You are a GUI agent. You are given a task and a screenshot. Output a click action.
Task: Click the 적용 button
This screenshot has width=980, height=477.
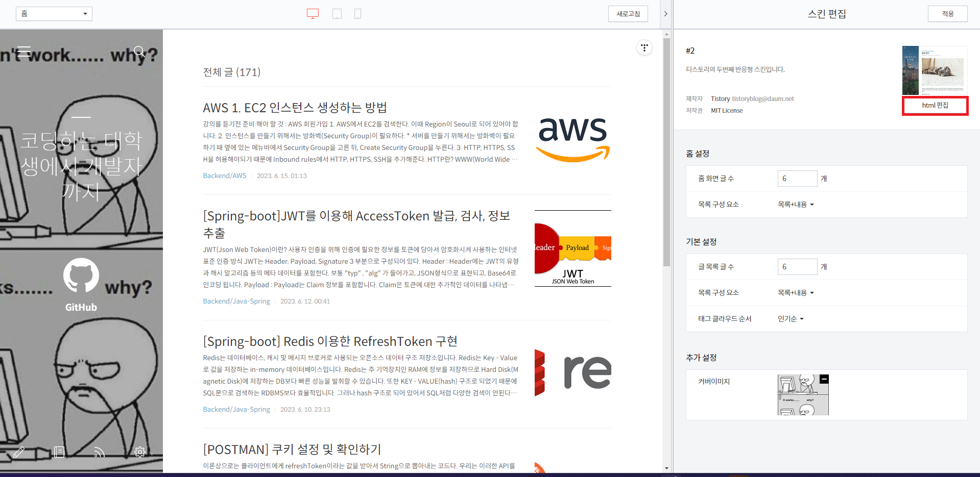click(x=948, y=14)
